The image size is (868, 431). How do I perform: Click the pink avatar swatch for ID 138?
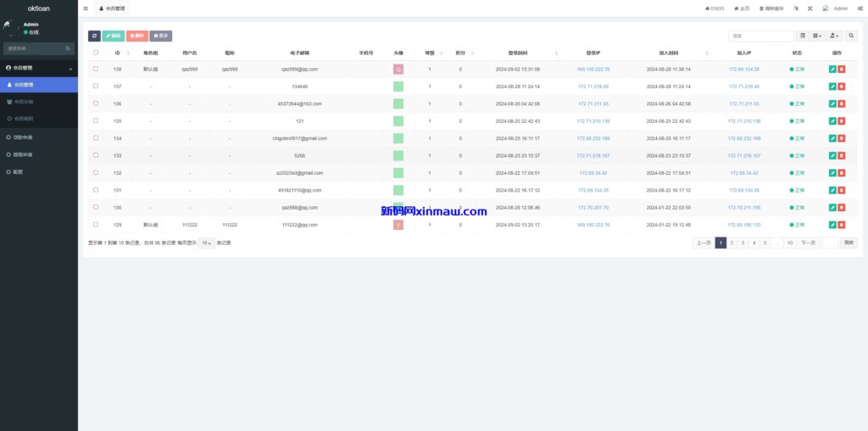click(398, 69)
